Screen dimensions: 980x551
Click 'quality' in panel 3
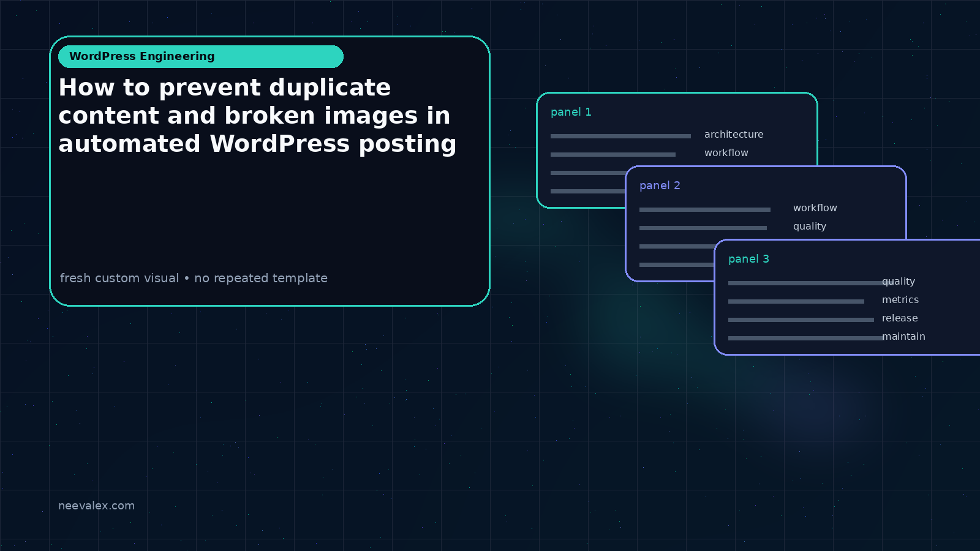[899, 282]
